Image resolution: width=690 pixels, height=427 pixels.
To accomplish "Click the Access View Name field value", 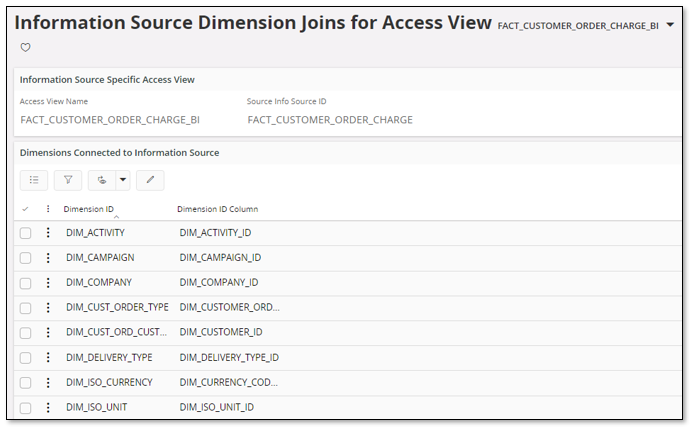I will coord(110,120).
